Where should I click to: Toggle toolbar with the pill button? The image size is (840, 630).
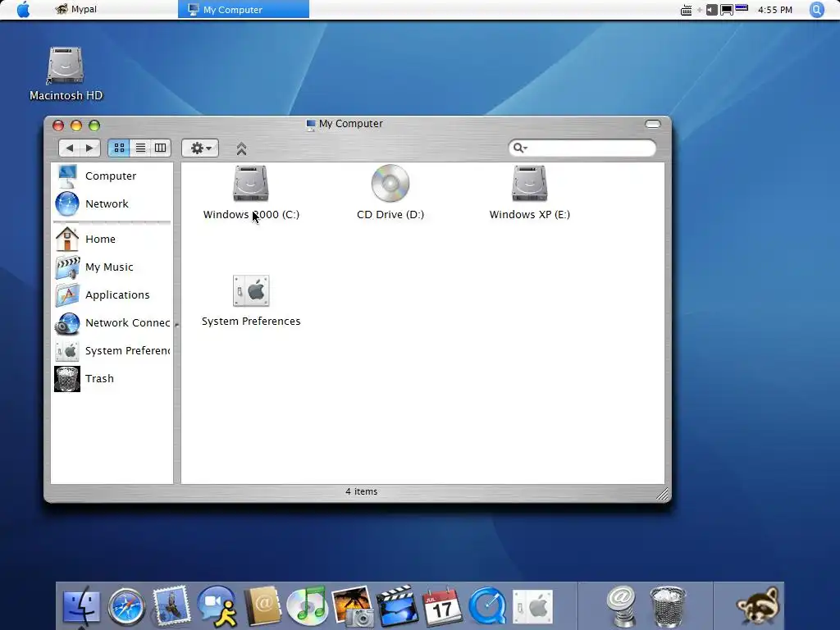tap(652, 125)
